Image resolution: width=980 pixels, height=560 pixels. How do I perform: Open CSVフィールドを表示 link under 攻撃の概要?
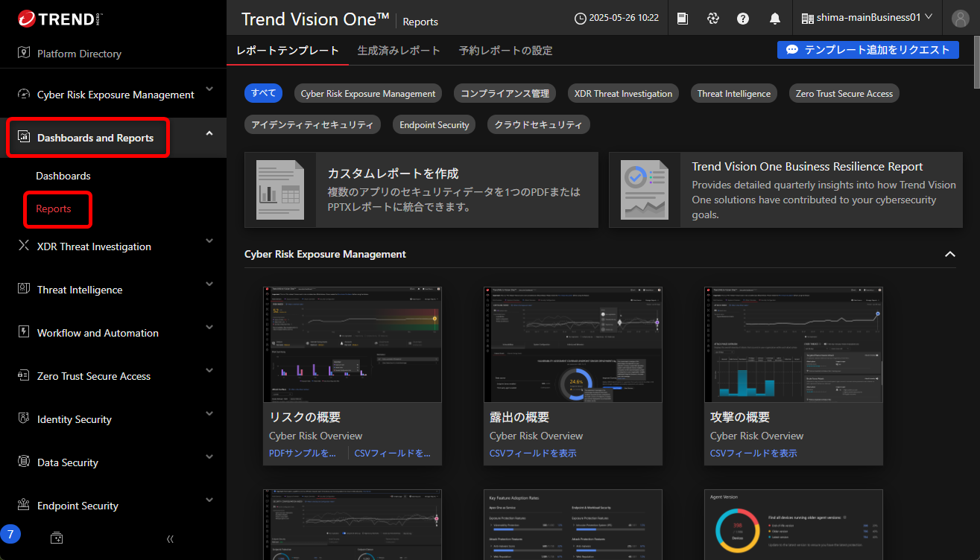[753, 453]
